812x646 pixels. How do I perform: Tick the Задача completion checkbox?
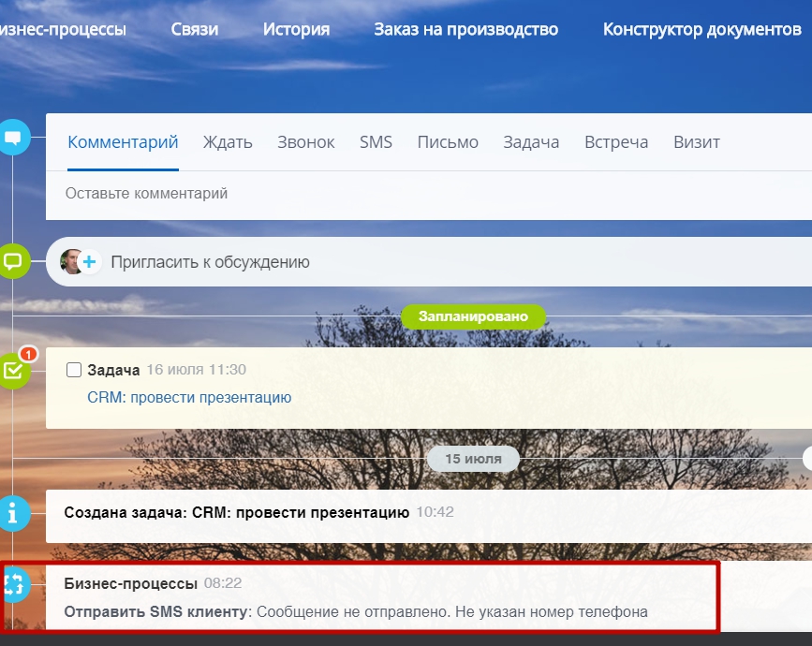[74, 370]
